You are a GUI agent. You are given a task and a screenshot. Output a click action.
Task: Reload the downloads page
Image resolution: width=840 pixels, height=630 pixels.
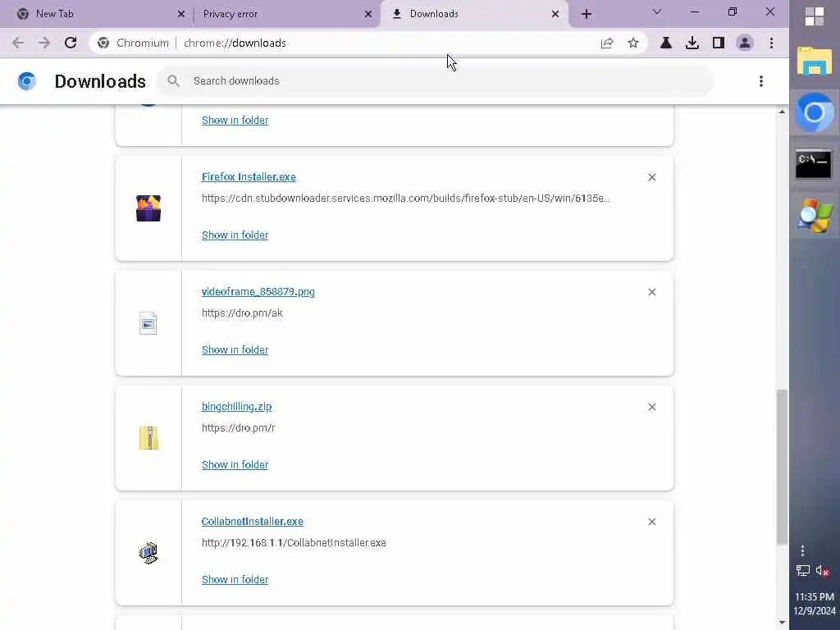[x=71, y=43]
